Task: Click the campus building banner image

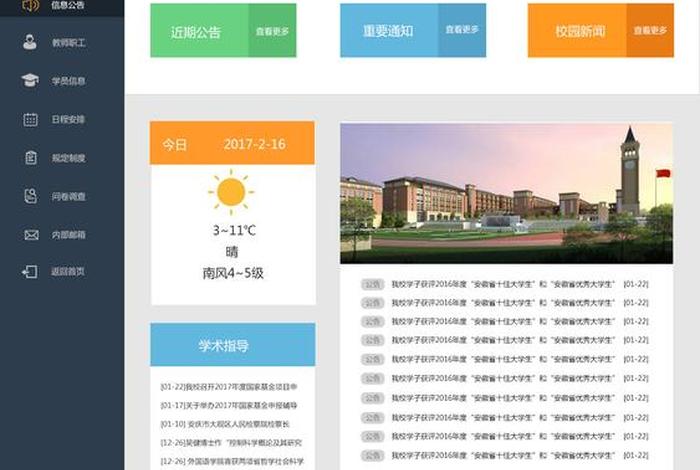Action: click(506, 193)
